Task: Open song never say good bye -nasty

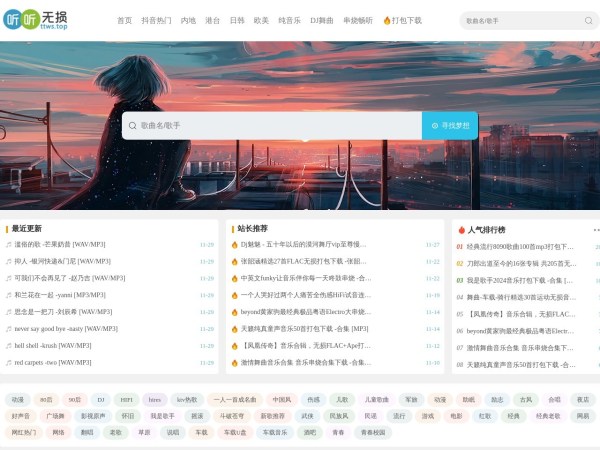Action: (x=65, y=328)
